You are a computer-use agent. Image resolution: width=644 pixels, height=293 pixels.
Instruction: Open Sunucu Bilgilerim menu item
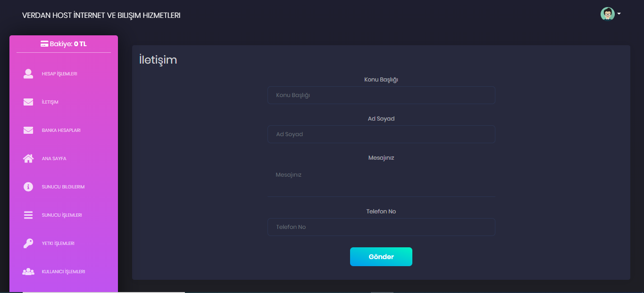[x=64, y=187]
